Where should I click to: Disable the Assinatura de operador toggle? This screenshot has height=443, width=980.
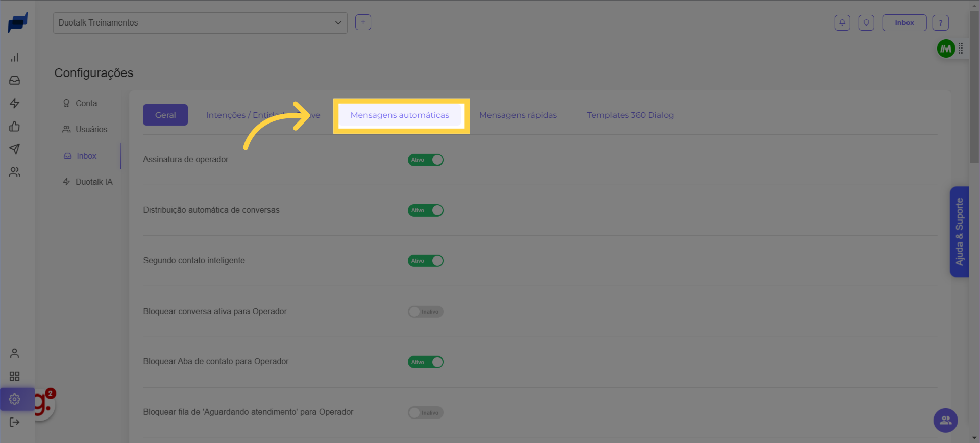pyautogui.click(x=425, y=160)
